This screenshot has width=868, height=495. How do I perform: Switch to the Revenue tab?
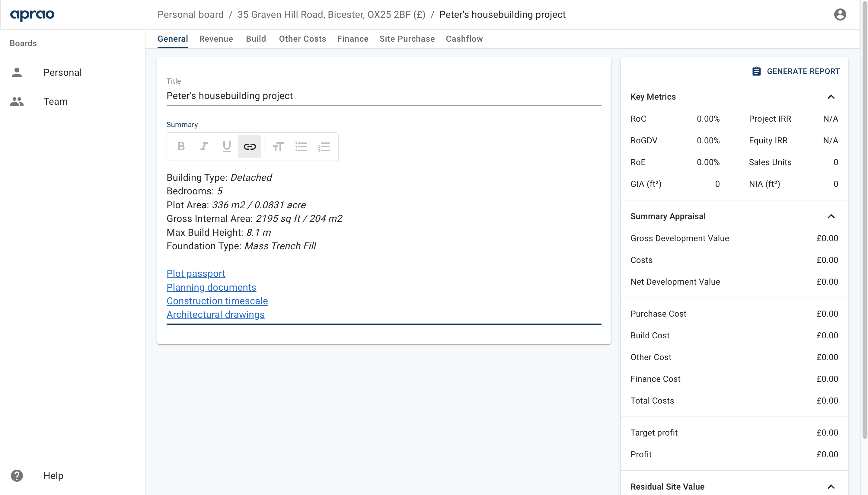pos(216,39)
